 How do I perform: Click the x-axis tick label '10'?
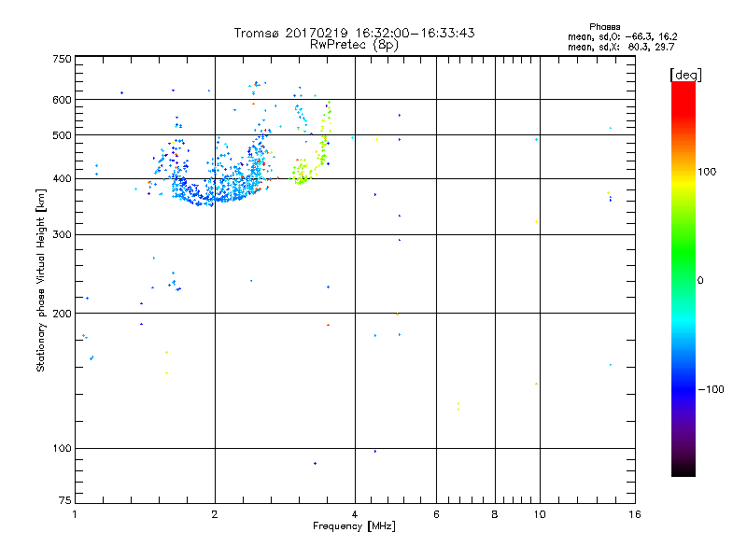tap(540, 514)
